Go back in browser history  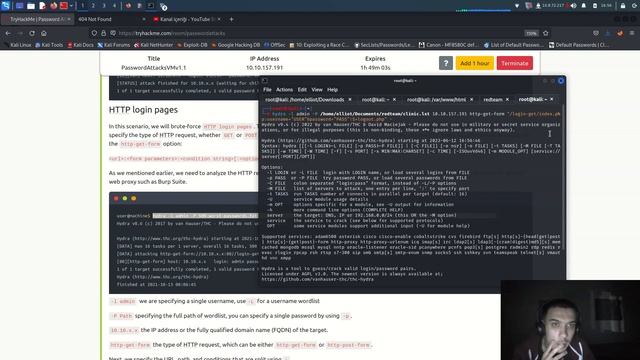point(8,33)
